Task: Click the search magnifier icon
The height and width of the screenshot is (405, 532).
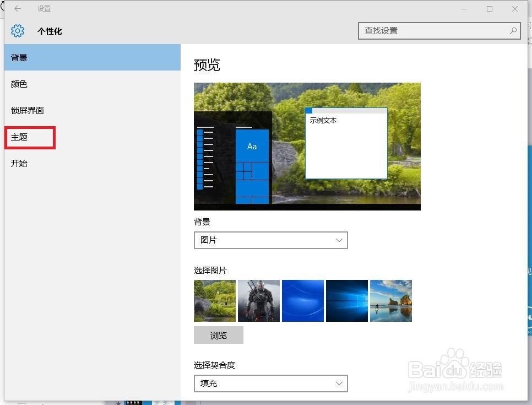Action: pos(513,31)
